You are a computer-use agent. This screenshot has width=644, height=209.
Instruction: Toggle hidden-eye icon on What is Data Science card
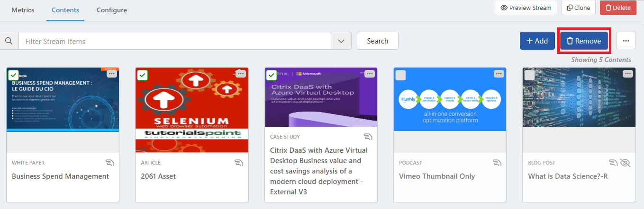point(626,163)
